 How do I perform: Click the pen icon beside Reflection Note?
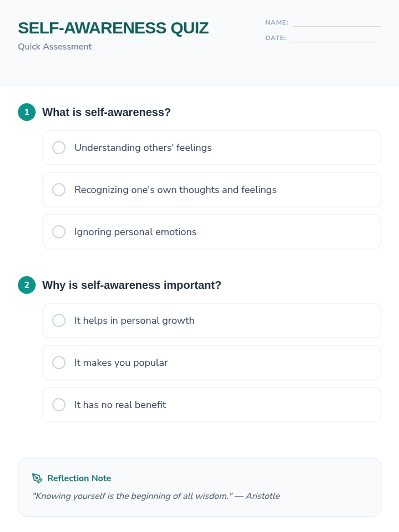click(x=37, y=478)
